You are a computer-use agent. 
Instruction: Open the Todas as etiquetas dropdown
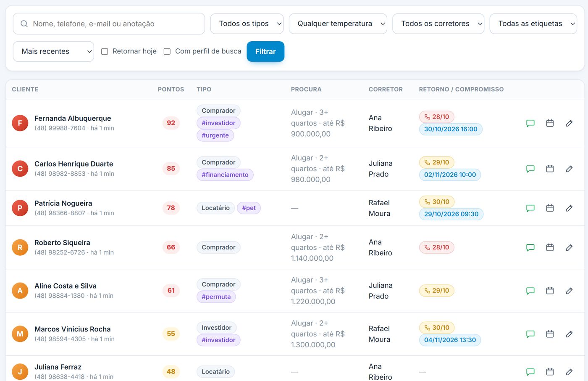click(x=533, y=24)
